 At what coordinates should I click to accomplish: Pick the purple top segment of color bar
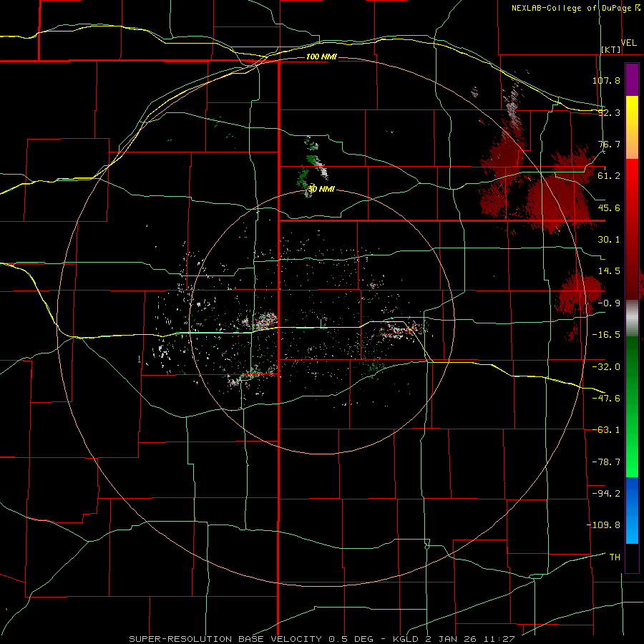(632, 79)
